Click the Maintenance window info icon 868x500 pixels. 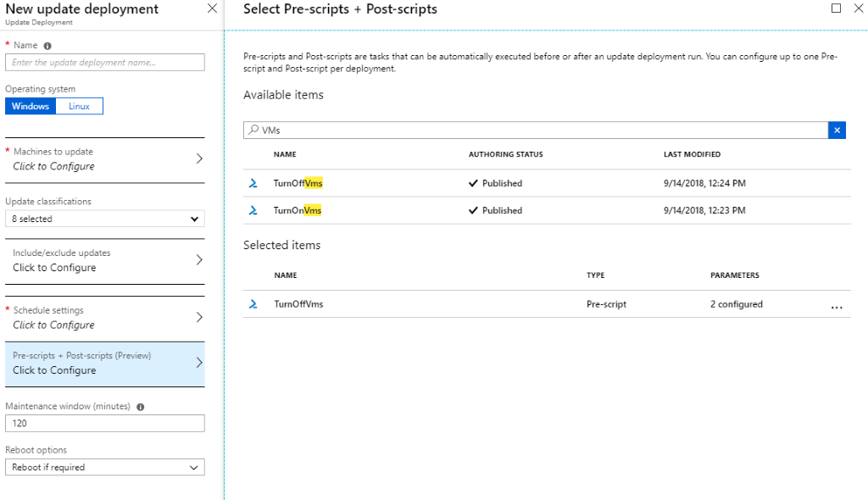141,407
